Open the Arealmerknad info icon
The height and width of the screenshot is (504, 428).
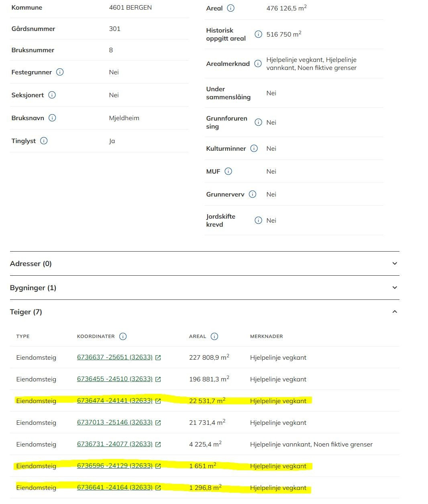coord(258,64)
